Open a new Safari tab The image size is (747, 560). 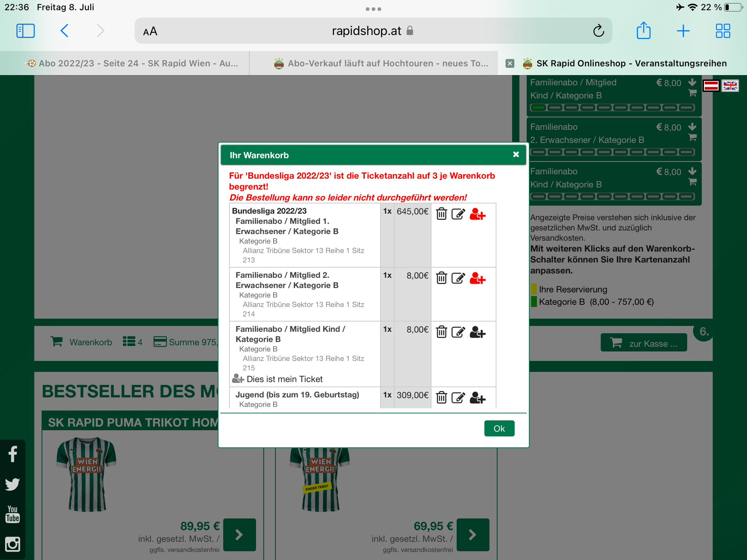(x=683, y=31)
